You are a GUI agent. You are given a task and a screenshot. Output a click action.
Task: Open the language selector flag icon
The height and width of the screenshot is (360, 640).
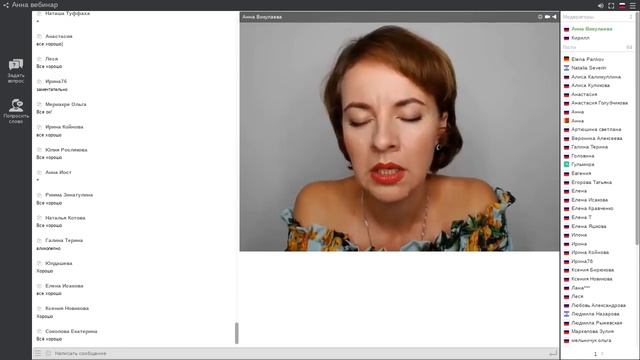click(622, 6)
